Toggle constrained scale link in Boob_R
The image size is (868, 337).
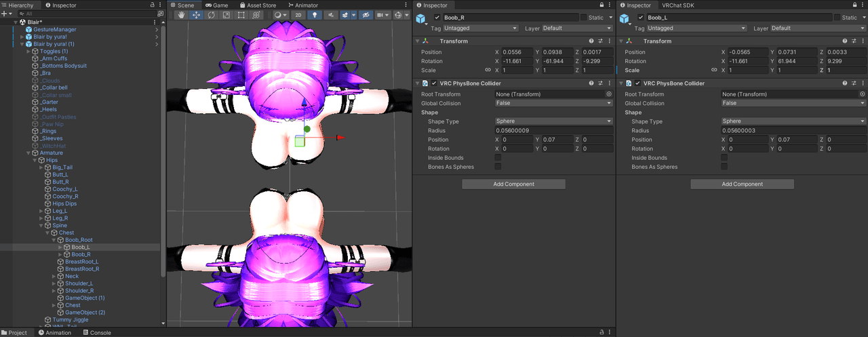(x=488, y=71)
